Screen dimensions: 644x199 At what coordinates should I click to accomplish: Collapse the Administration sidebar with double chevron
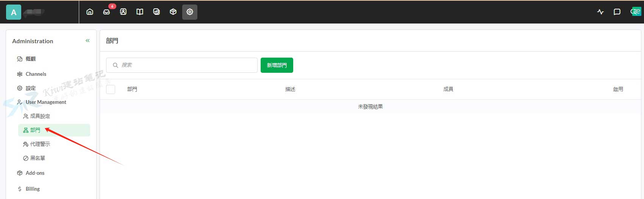pos(88,41)
